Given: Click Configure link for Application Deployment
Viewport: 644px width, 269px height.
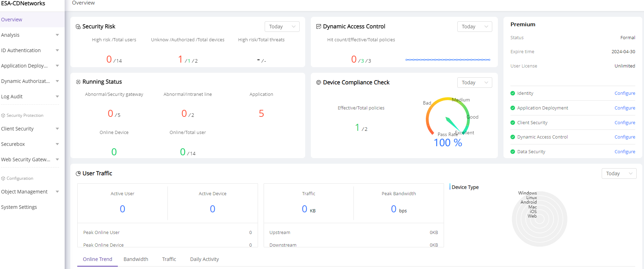Looking at the screenshot, I should pos(625,108).
